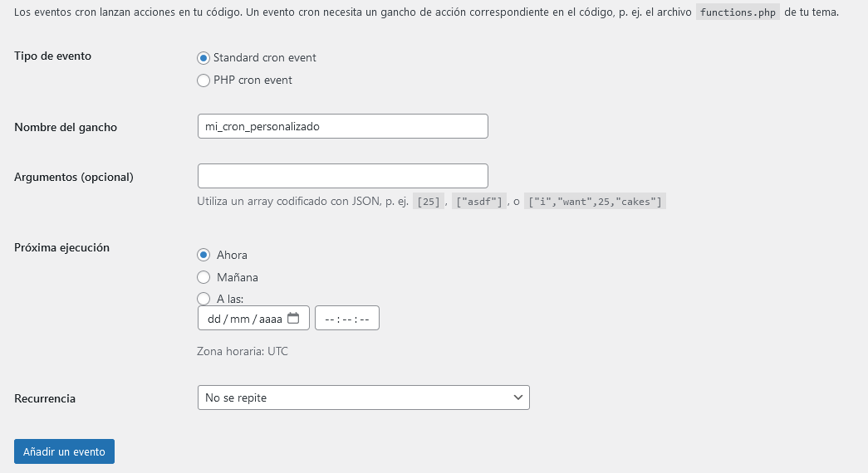
Task: Click the day 'dd' segment of the date field
Action: 214,319
